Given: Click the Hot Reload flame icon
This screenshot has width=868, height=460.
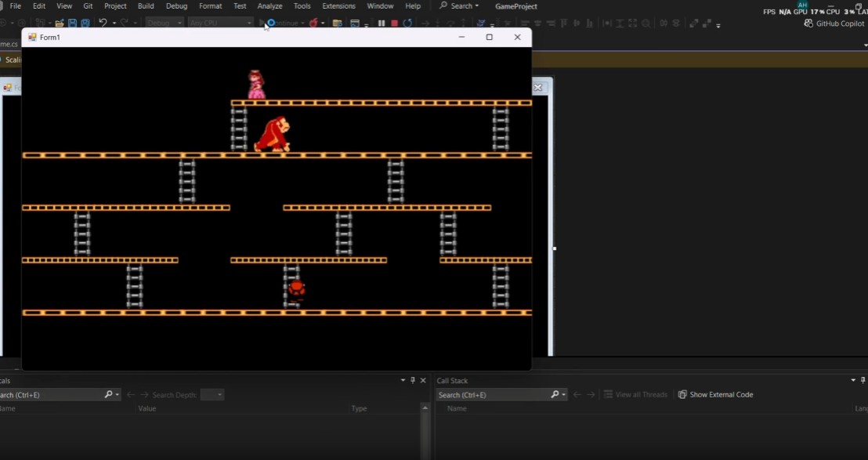Looking at the screenshot, I should (313, 24).
